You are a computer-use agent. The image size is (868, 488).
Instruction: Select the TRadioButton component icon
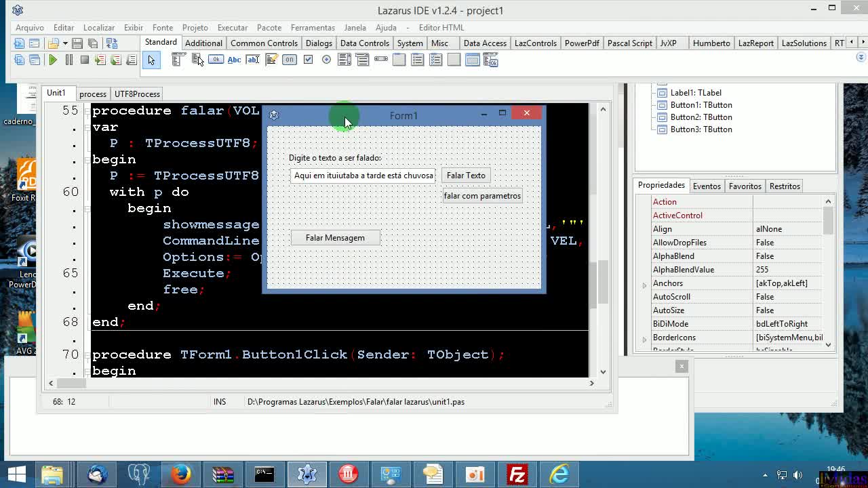[326, 60]
